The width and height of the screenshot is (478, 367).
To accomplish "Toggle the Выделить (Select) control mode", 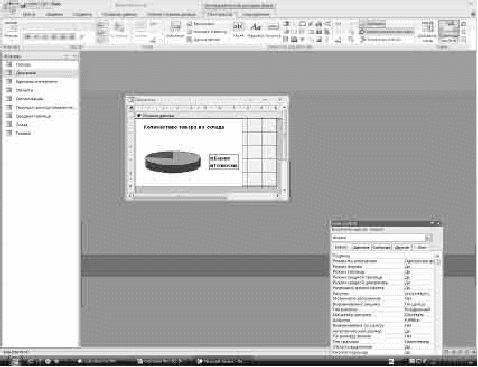I will tap(373, 24).
